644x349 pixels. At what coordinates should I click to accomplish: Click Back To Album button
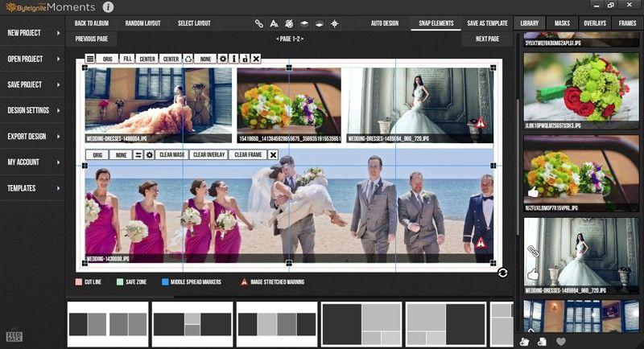click(91, 23)
